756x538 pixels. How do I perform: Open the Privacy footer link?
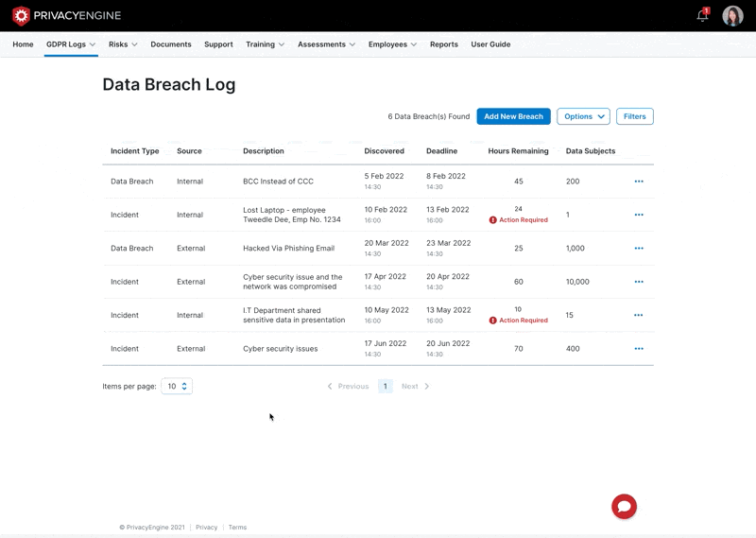coord(206,528)
